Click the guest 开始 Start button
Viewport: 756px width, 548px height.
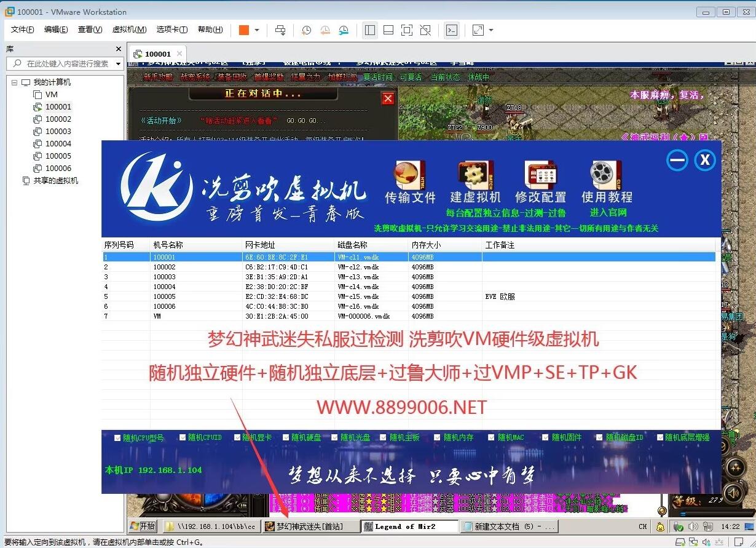pos(143,526)
